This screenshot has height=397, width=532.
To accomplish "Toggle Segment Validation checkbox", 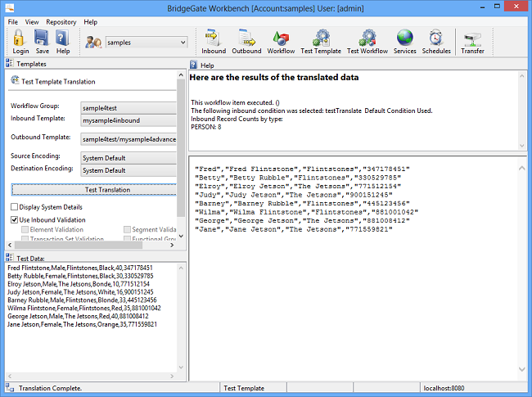I will [127, 229].
